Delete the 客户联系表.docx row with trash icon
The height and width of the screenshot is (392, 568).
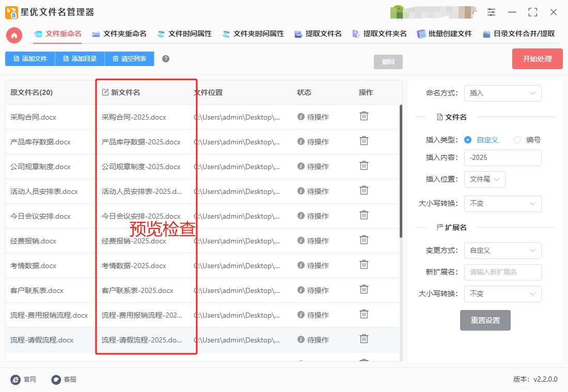pos(364,289)
